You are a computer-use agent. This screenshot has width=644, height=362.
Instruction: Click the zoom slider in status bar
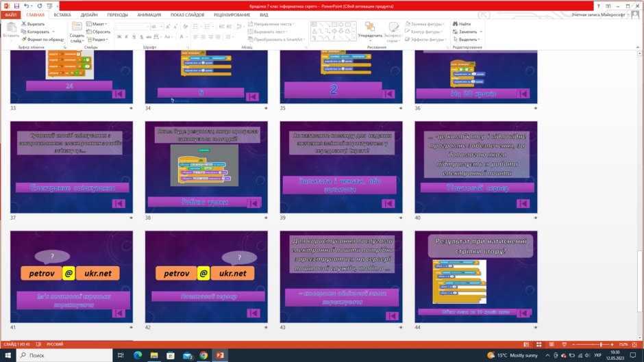tap(593, 344)
